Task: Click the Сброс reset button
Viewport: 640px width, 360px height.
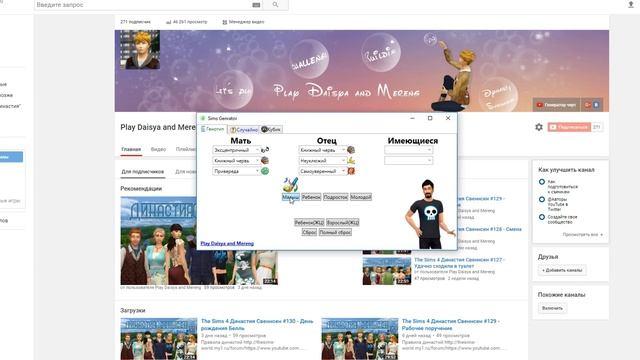Action: tap(309, 232)
